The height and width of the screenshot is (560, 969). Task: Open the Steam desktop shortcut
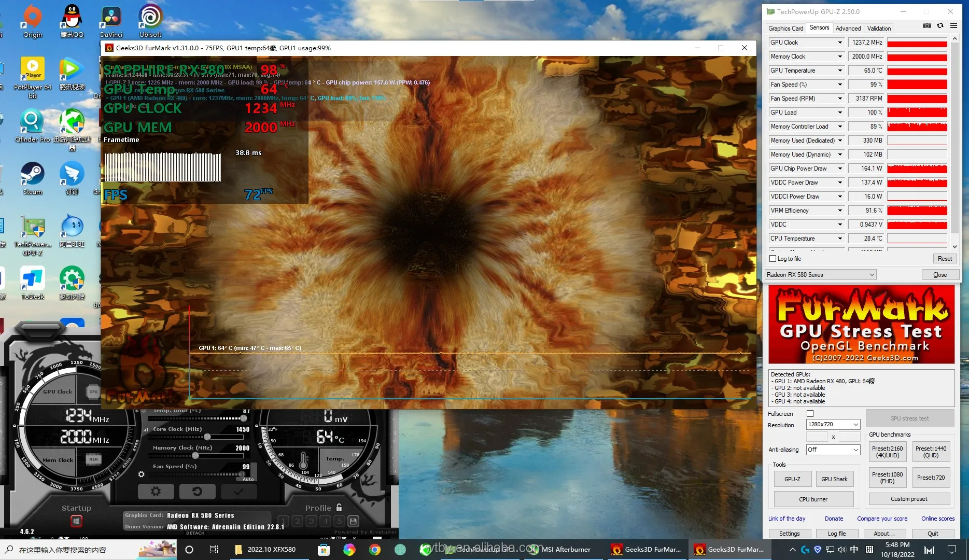(33, 178)
